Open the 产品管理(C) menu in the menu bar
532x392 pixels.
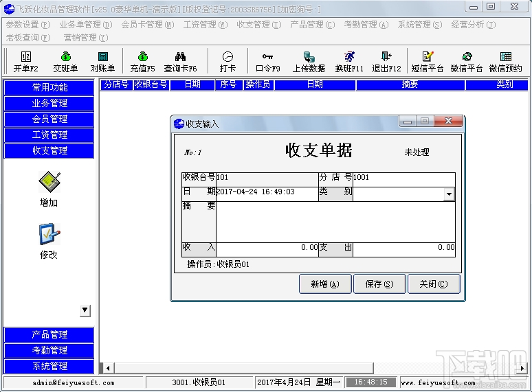[313, 25]
